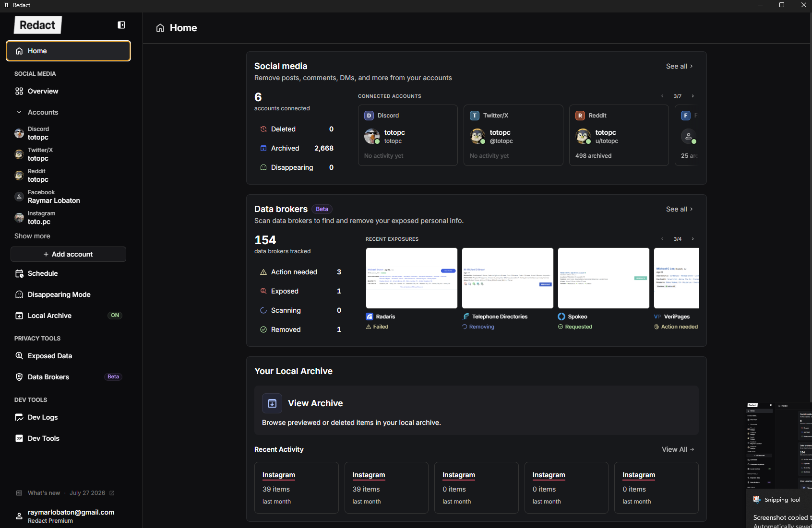
Task: Click the View Archive card
Action: click(x=477, y=411)
